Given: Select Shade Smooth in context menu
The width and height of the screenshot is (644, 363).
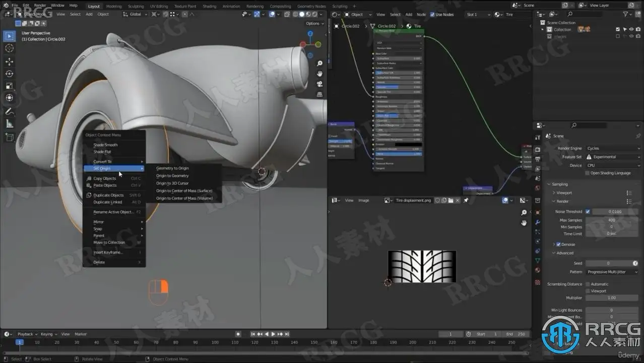Looking at the screenshot, I should [105, 145].
